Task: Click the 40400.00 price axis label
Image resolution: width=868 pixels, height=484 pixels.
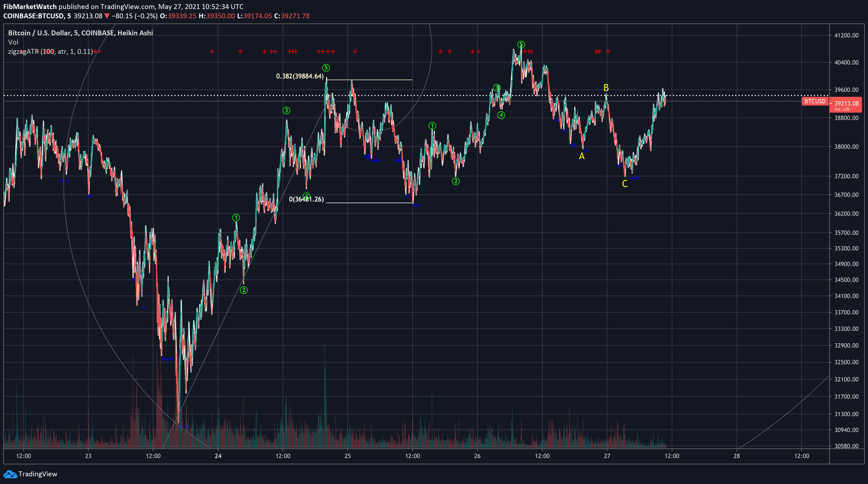Action: click(846, 62)
